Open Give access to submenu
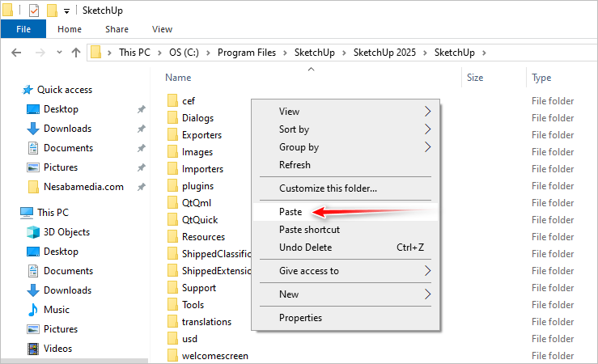598x364 pixels. pyautogui.click(x=346, y=271)
